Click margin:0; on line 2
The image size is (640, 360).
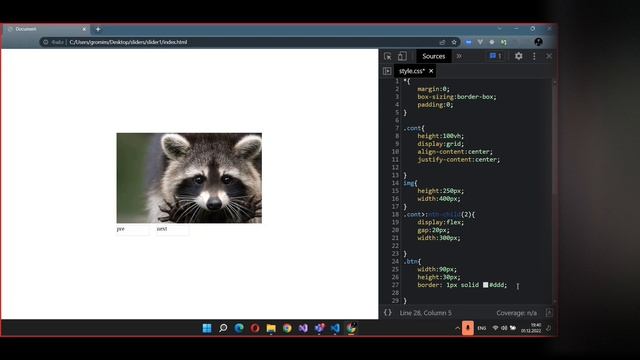[x=433, y=89]
